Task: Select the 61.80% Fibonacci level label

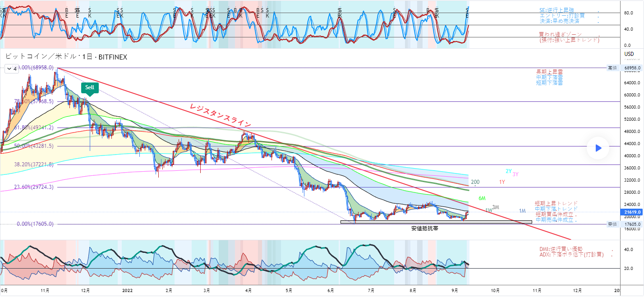Action: click(34, 128)
